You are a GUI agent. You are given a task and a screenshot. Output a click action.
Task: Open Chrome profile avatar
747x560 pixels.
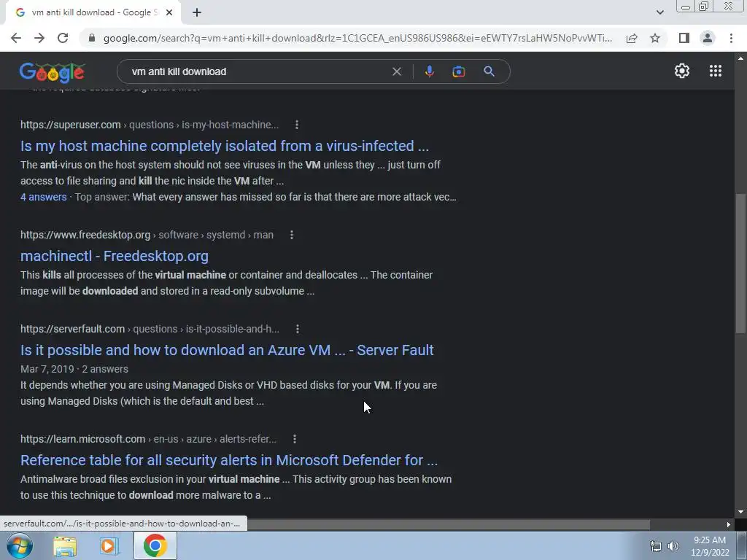(x=708, y=38)
